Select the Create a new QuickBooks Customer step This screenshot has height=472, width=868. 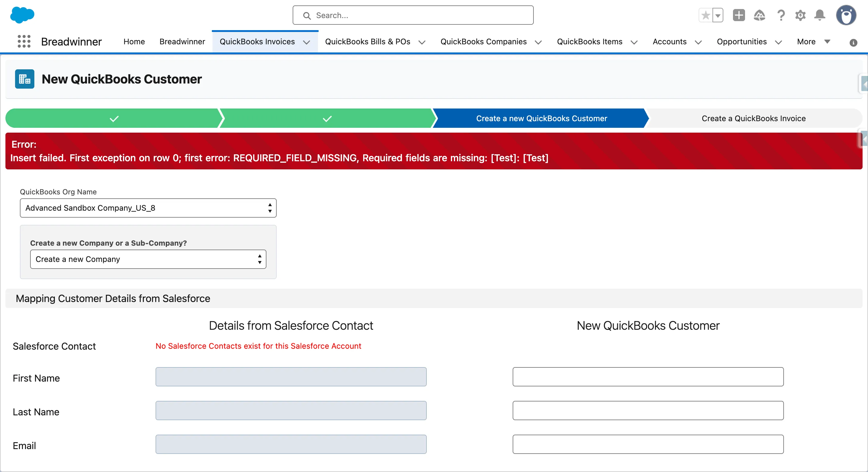click(541, 118)
